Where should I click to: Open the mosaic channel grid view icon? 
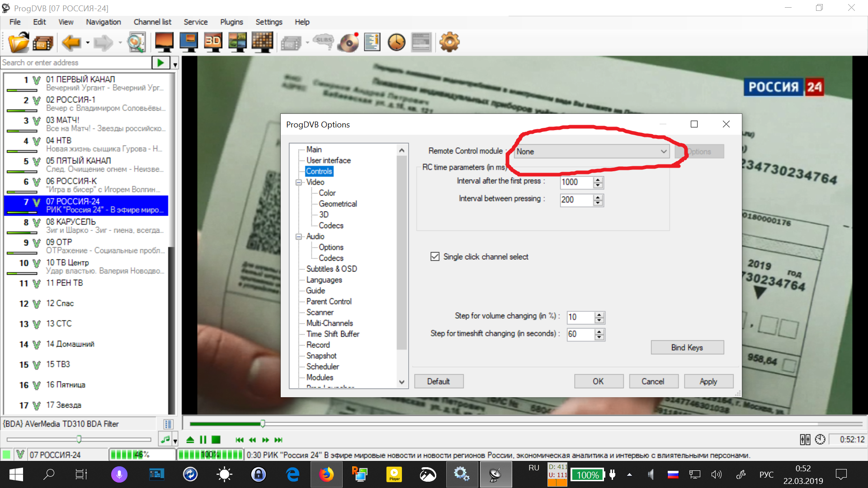click(x=262, y=42)
